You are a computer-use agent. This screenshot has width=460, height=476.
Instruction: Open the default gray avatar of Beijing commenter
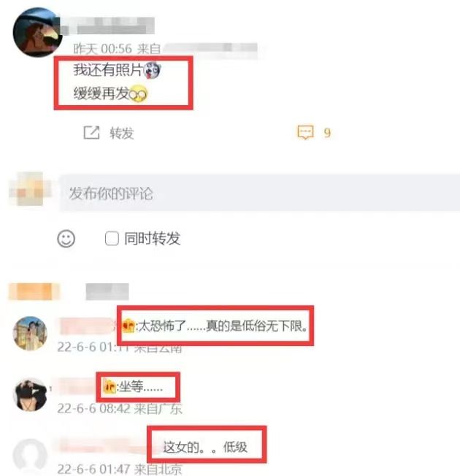(x=30, y=456)
